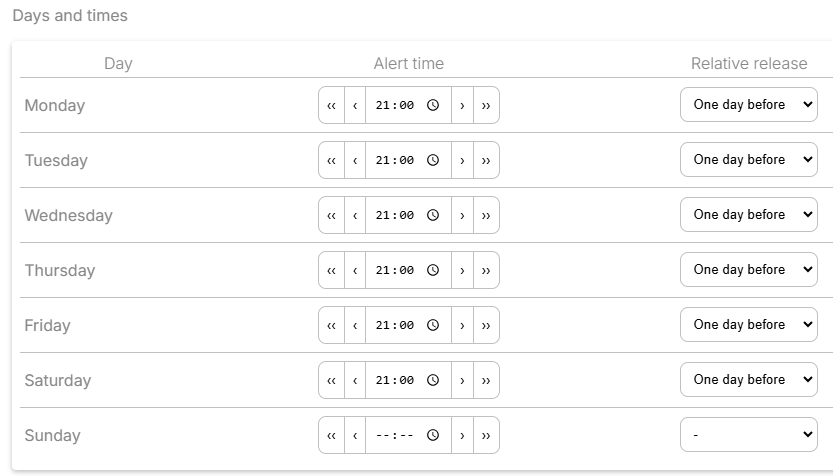
Task: Open the clock picker for Sunday's alert time
Action: click(x=433, y=435)
